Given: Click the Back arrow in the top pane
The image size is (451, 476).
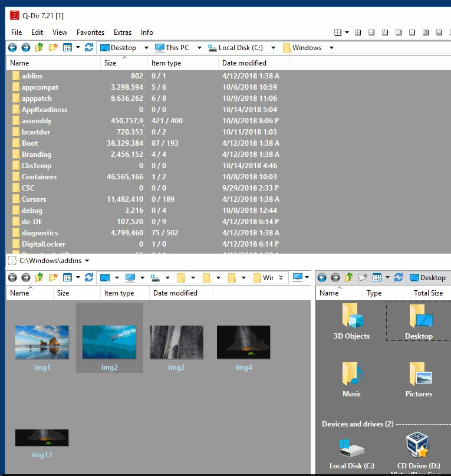Looking at the screenshot, I should click(x=12, y=48).
